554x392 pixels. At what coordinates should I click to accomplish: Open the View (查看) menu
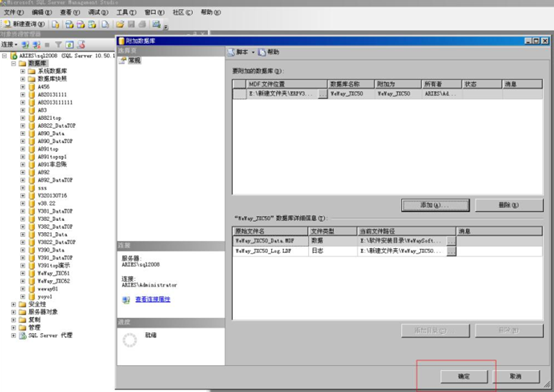pos(70,12)
